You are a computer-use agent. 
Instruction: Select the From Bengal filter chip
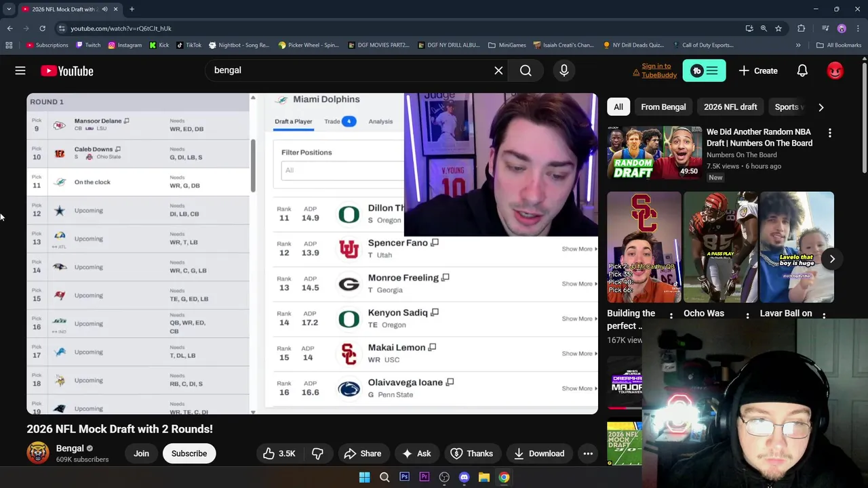coord(663,107)
